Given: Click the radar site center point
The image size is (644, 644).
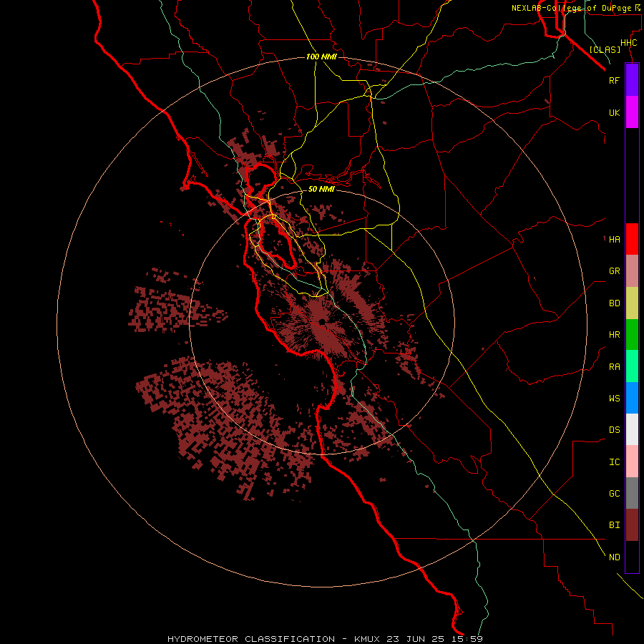Looking at the screenshot, I should [x=321, y=321].
